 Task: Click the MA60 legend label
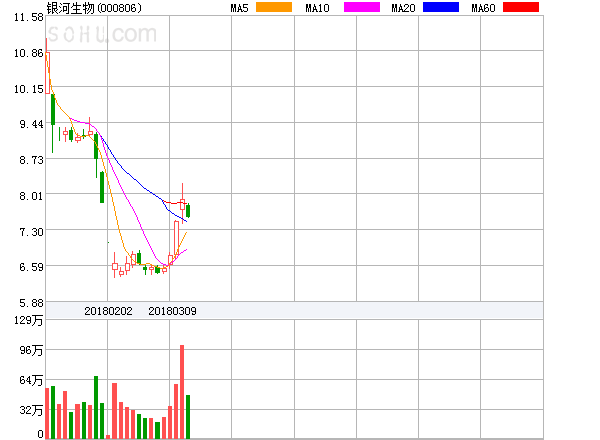click(x=483, y=8)
